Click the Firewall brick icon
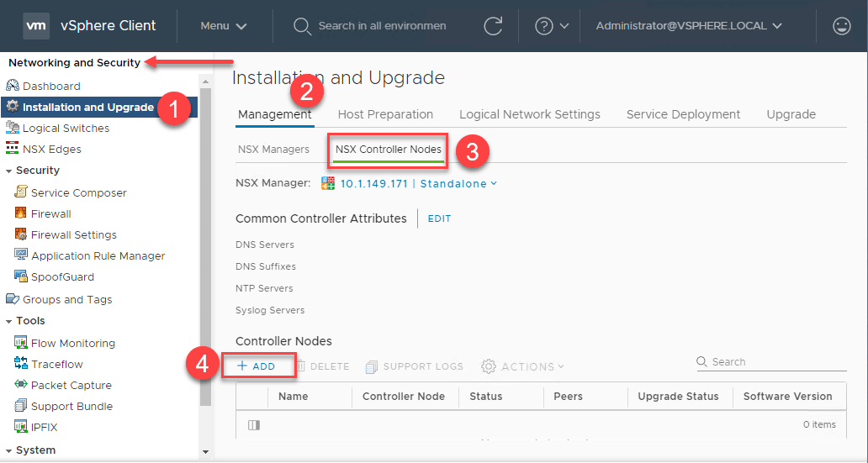This screenshot has height=463, width=868. click(x=20, y=213)
